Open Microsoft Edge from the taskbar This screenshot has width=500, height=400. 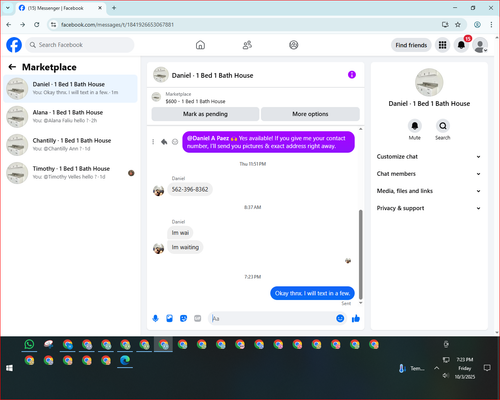click(x=125, y=361)
